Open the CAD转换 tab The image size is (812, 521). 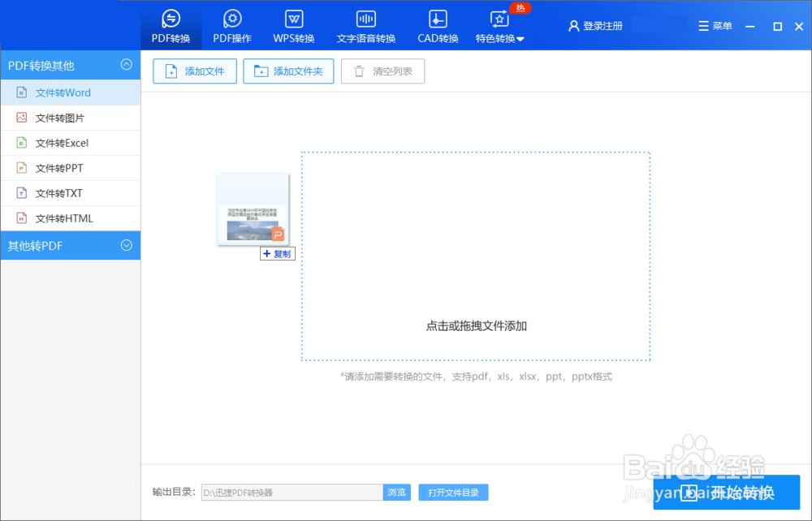pyautogui.click(x=438, y=26)
